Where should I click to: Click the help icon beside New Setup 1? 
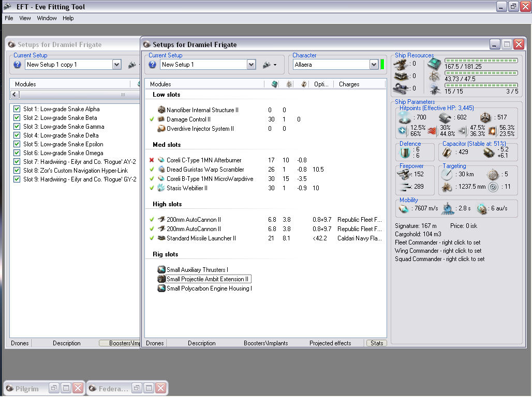pyautogui.click(x=153, y=65)
